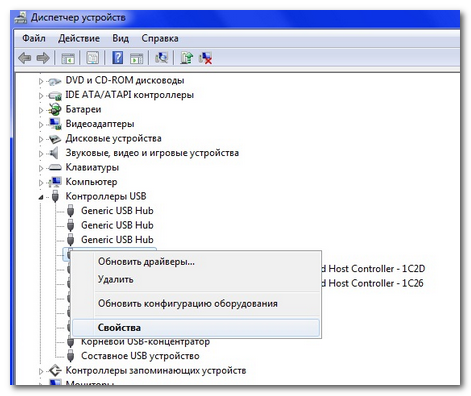Expand the Видеоадаптеры category
The width and height of the screenshot is (471, 396).
click(41, 125)
